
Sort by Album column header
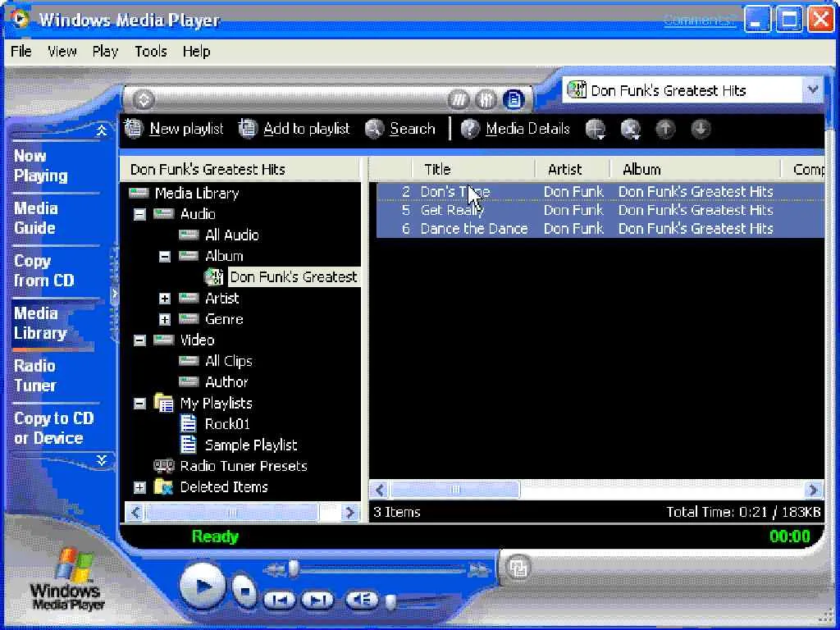696,169
